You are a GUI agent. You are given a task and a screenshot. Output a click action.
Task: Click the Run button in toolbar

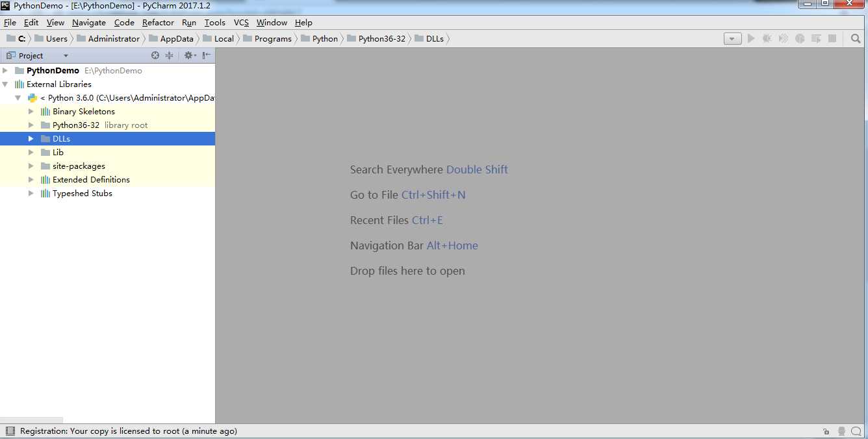751,39
